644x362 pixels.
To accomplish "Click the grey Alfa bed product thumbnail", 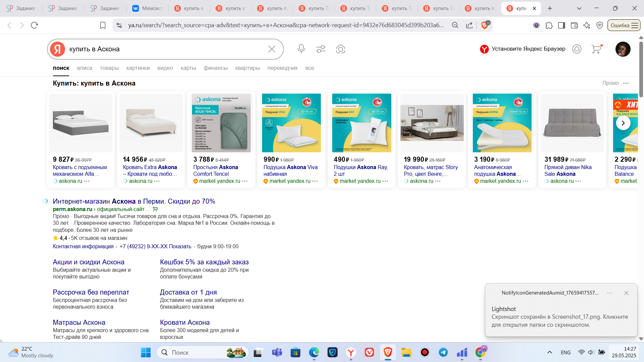I will [x=81, y=123].
